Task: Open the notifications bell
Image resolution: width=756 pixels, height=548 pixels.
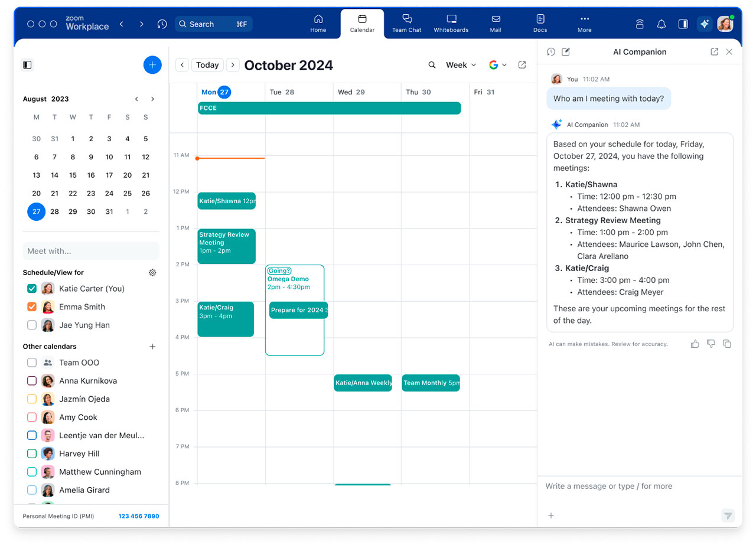Action: coord(661,24)
